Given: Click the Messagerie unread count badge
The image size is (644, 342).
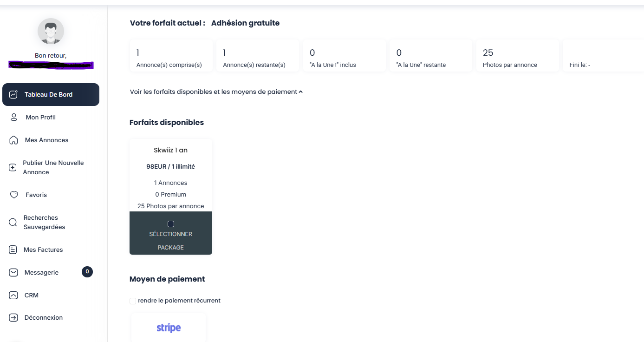Looking at the screenshot, I should click(x=87, y=272).
